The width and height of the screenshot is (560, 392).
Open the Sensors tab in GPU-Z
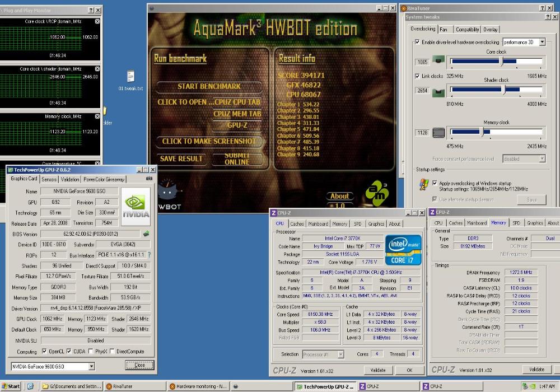(x=49, y=179)
